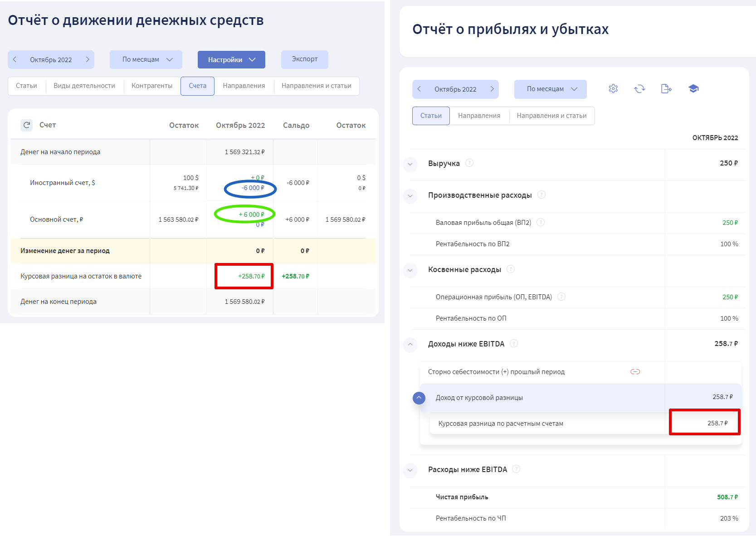The width and height of the screenshot is (756, 536).
Task: Click 1 569 321.32 ₽ starting balance value
Action: click(x=245, y=152)
